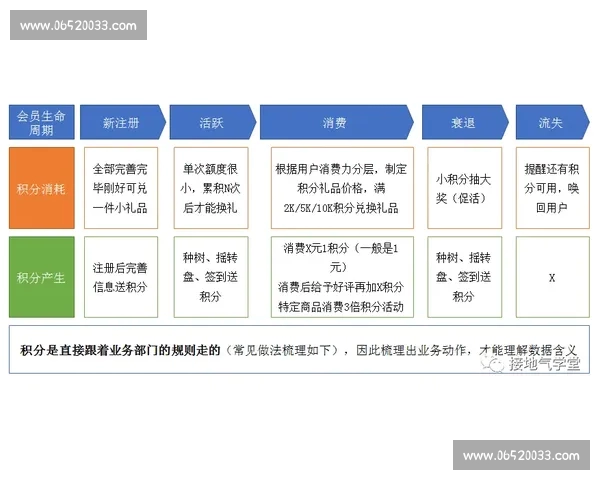Click the 根据用户消费力分层 cell
Viewport: 600px width, 480px height.
(x=342, y=188)
